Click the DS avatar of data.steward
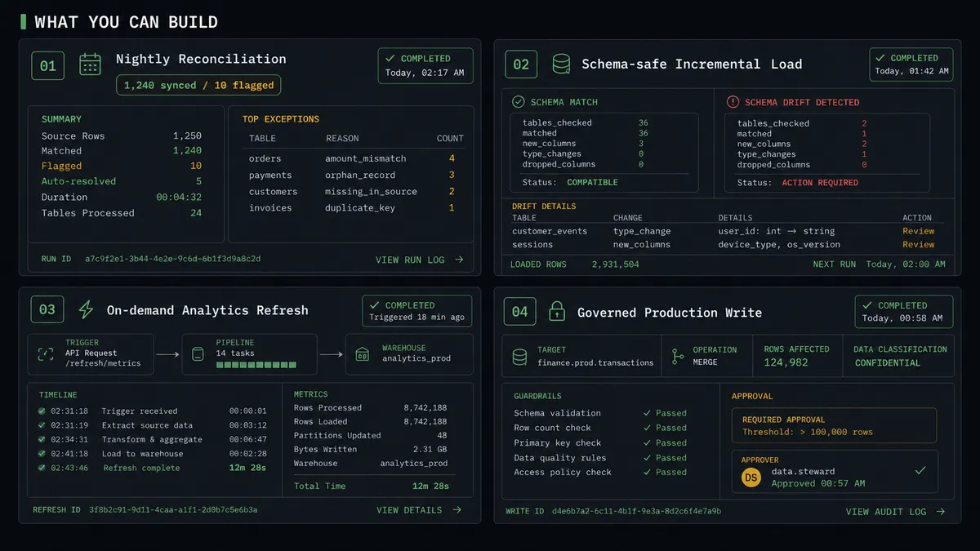980x551 pixels. 751,478
